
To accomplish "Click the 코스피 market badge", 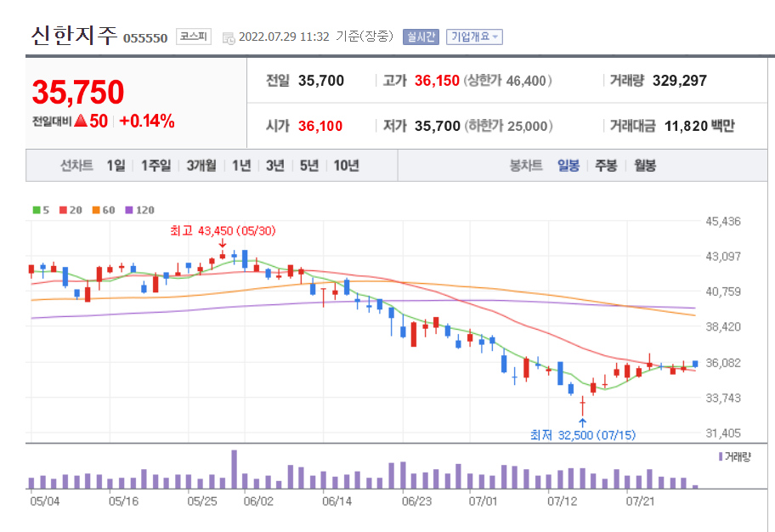I will tap(193, 37).
